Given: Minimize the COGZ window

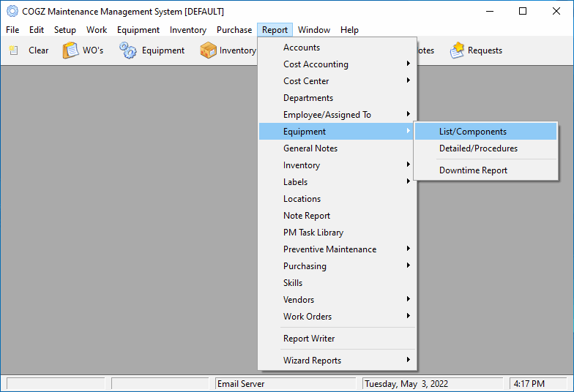Looking at the screenshot, I should 489,12.
